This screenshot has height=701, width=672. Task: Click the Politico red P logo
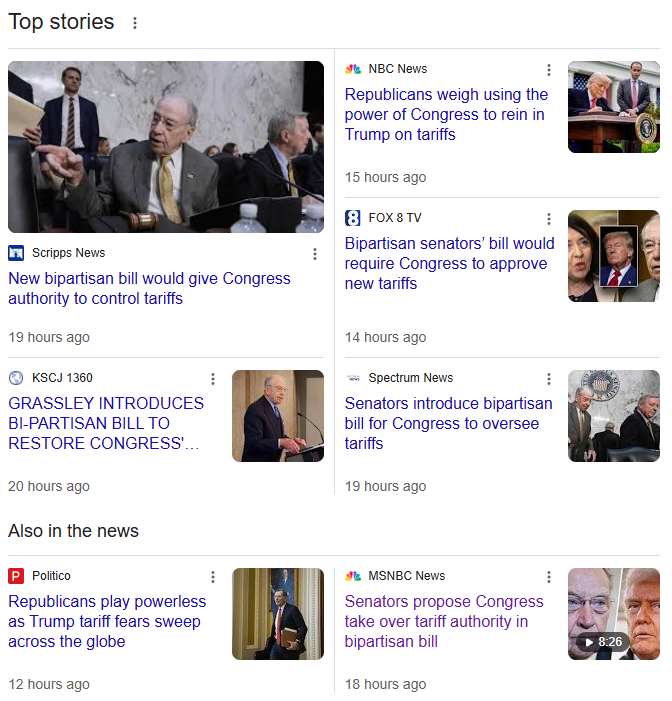16,576
